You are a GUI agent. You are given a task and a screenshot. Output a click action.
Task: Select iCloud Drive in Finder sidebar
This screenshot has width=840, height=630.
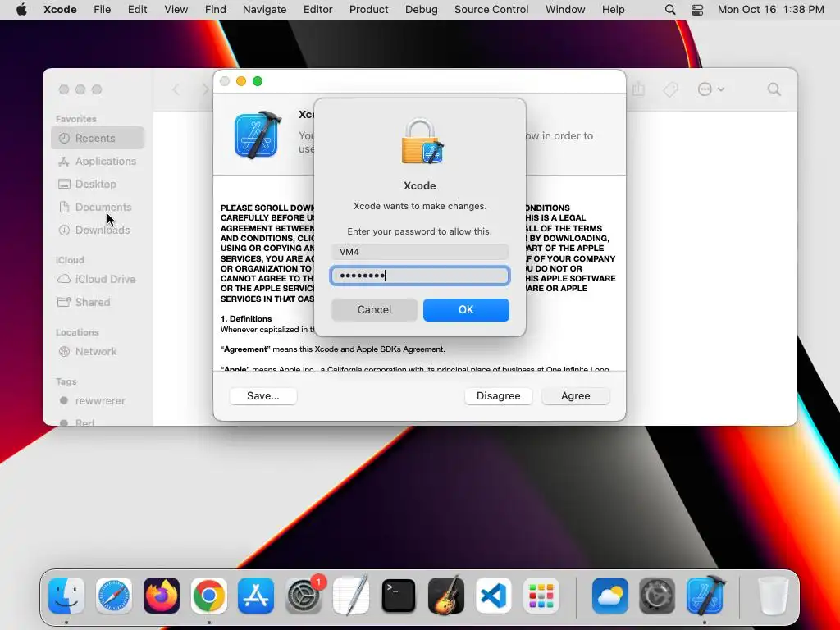98,279
